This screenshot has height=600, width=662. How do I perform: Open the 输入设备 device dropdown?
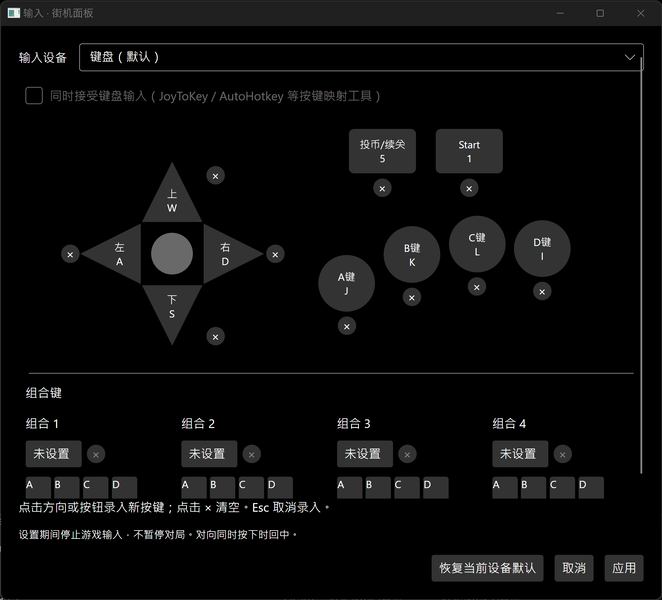[361, 57]
